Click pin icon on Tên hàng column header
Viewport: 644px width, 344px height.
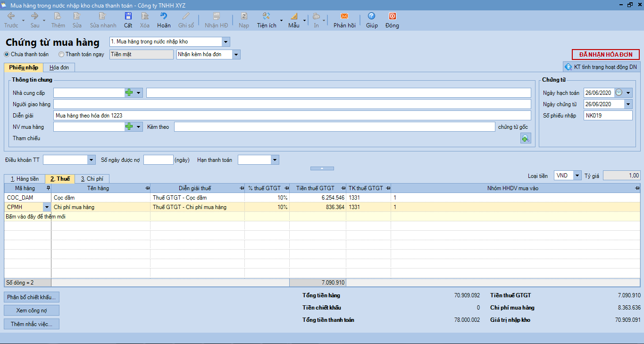[147, 188]
